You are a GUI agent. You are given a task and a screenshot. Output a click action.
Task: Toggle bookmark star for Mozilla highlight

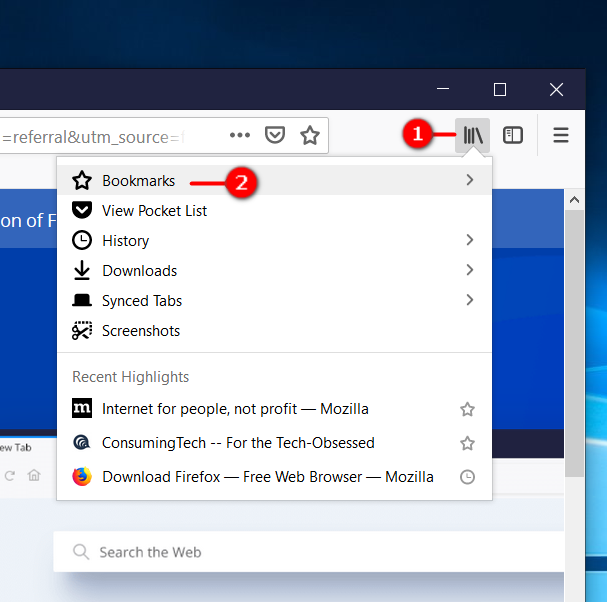click(467, 409)
